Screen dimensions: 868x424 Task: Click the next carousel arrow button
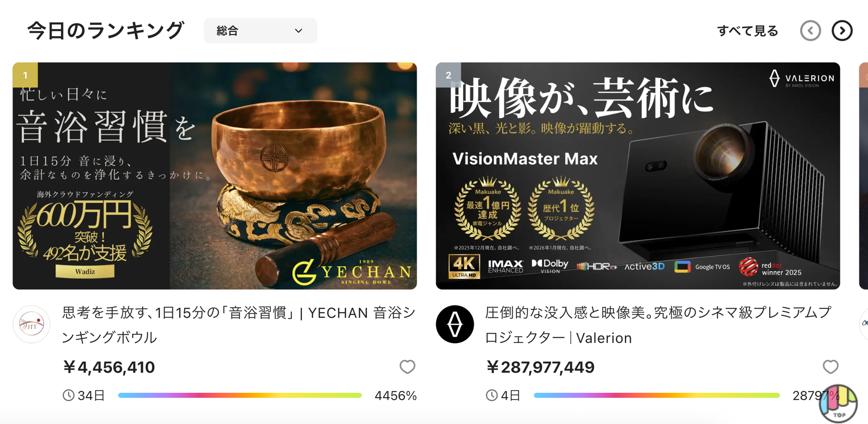(x=842, y=31)
